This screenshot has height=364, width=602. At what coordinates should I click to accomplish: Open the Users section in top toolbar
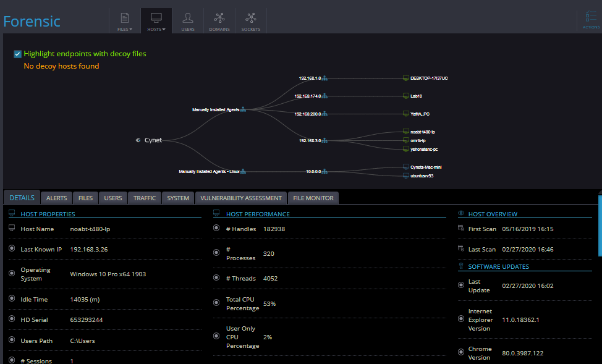pos(188,20)
